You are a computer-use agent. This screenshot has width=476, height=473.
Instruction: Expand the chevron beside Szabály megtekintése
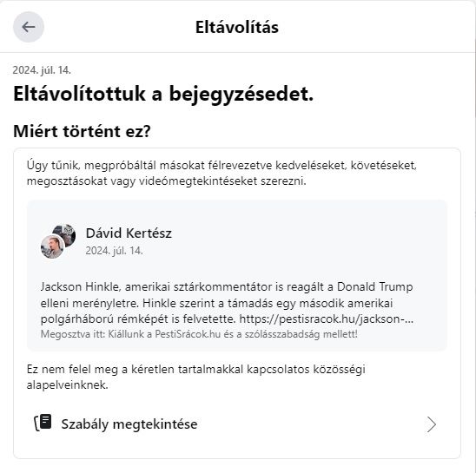[432, 424]
